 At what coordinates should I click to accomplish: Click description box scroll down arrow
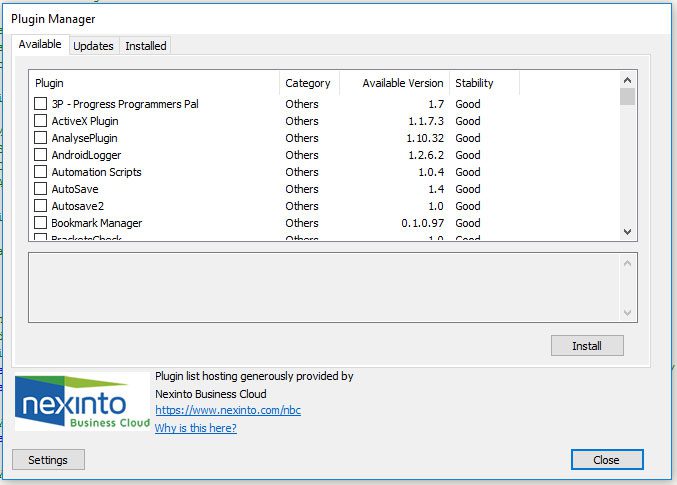pyautogui.click(x=627, y=313)
